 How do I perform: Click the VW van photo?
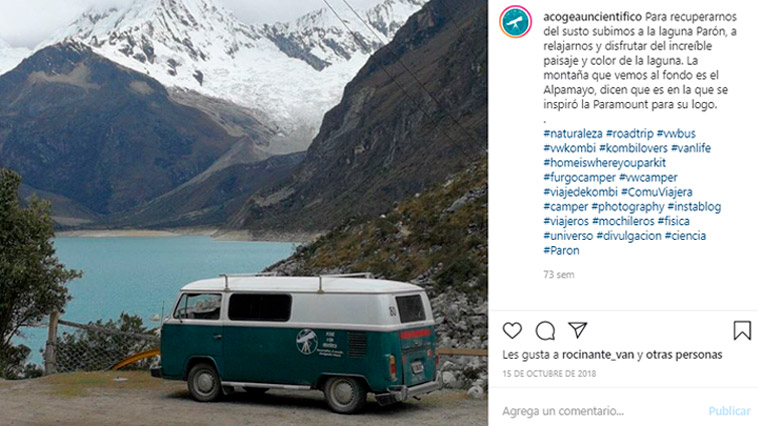coord(244,213)
